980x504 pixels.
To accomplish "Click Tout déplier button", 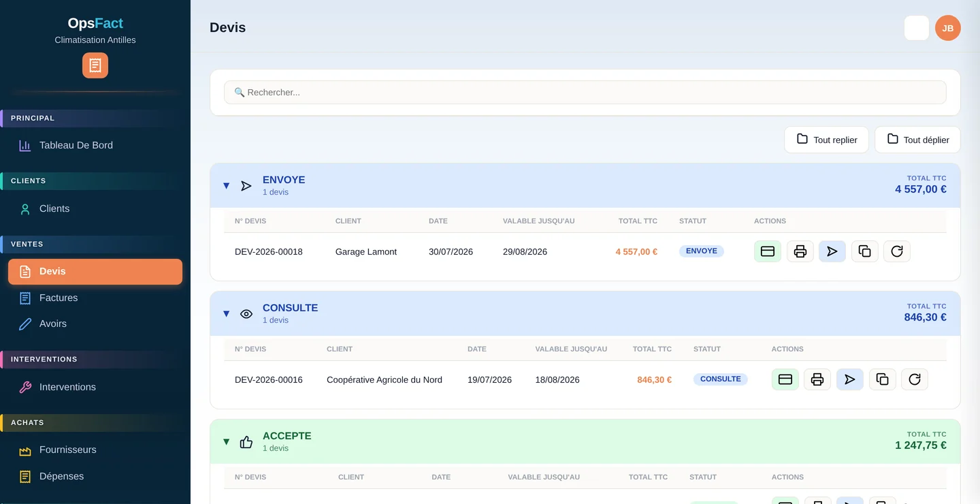I will point(917,140).
